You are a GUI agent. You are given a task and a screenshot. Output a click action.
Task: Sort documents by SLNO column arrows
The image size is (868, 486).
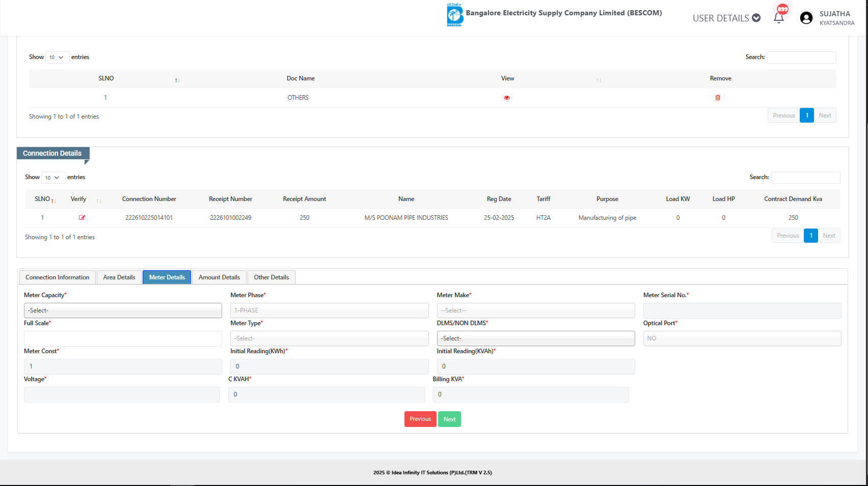(x=177, y=80)
